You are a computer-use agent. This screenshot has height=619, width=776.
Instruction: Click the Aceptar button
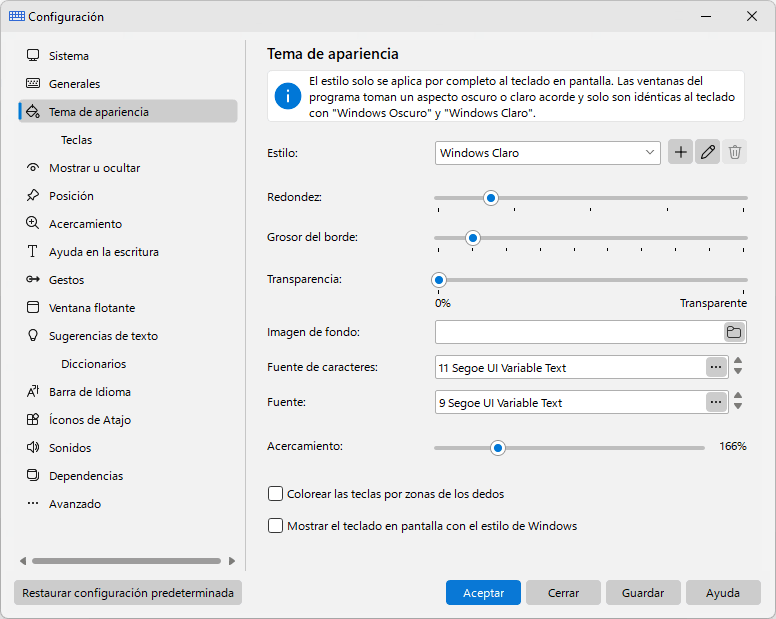pos(483,593)
